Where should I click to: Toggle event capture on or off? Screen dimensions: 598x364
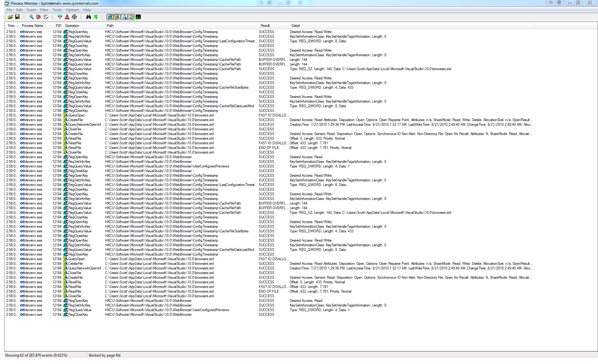[x=31, y=17]
